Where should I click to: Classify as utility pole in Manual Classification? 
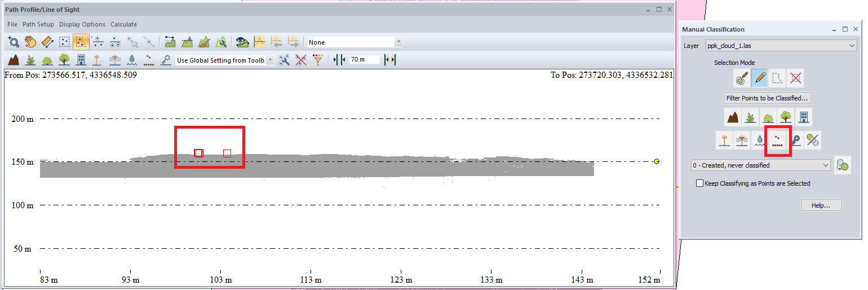(x=724, y=140)
